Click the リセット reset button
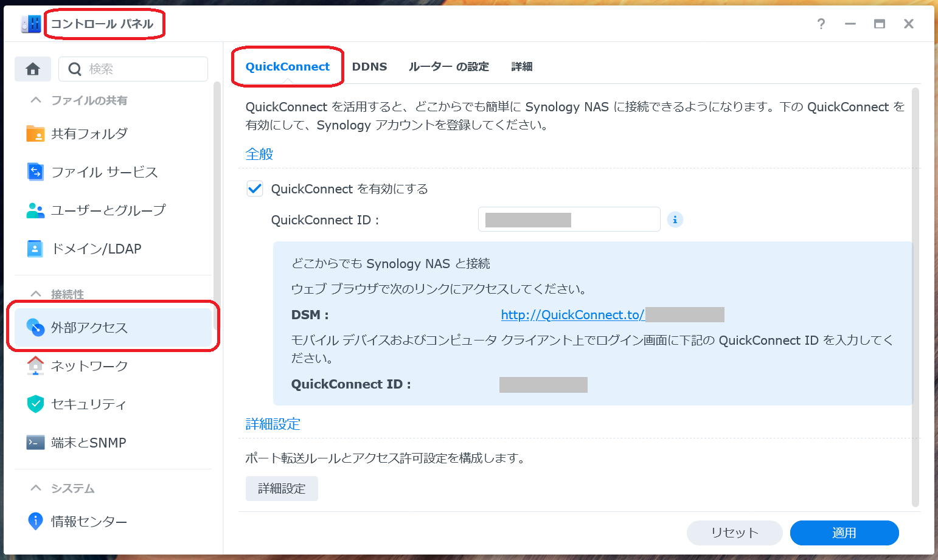Screen dimensions: 938x560 click(x=734, y=533)
